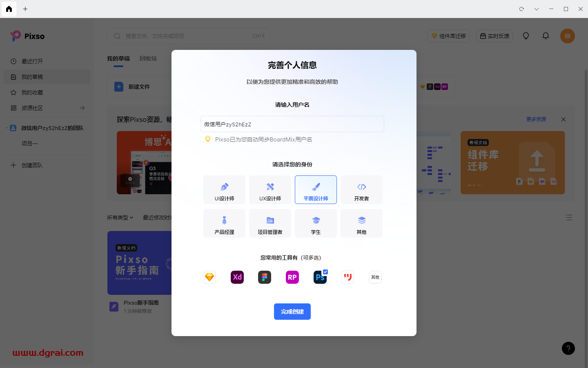Open the 所有类型 filter dropdown
Image resolution: width=588 pixels, height=368 pixels.
point(120,218)
